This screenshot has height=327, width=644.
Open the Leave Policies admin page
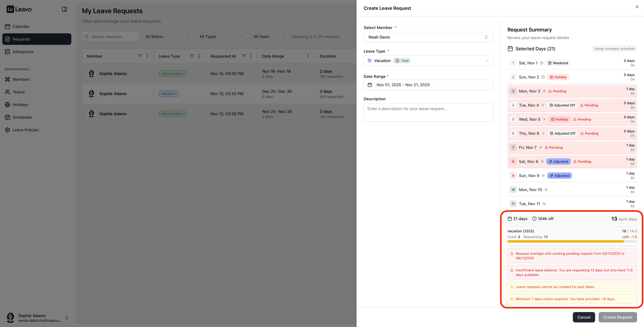click(x=25, y=130)
